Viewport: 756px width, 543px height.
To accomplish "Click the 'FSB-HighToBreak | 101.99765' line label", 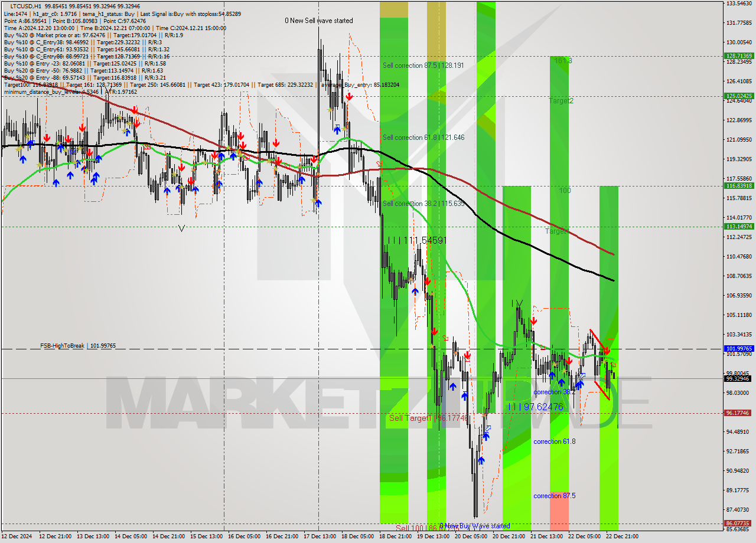I will [x=78, y=345].
